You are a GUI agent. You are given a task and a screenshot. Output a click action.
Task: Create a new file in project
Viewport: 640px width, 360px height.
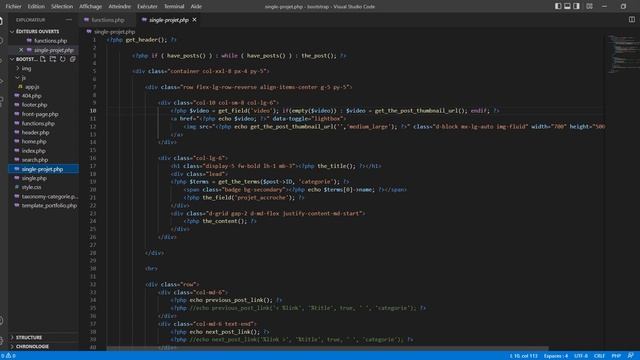(43, 59)
